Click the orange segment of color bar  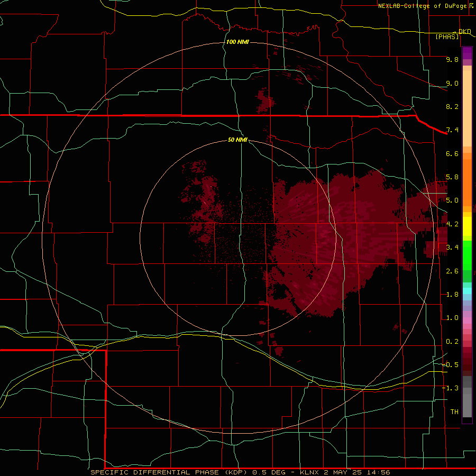[x=467, y=182]
